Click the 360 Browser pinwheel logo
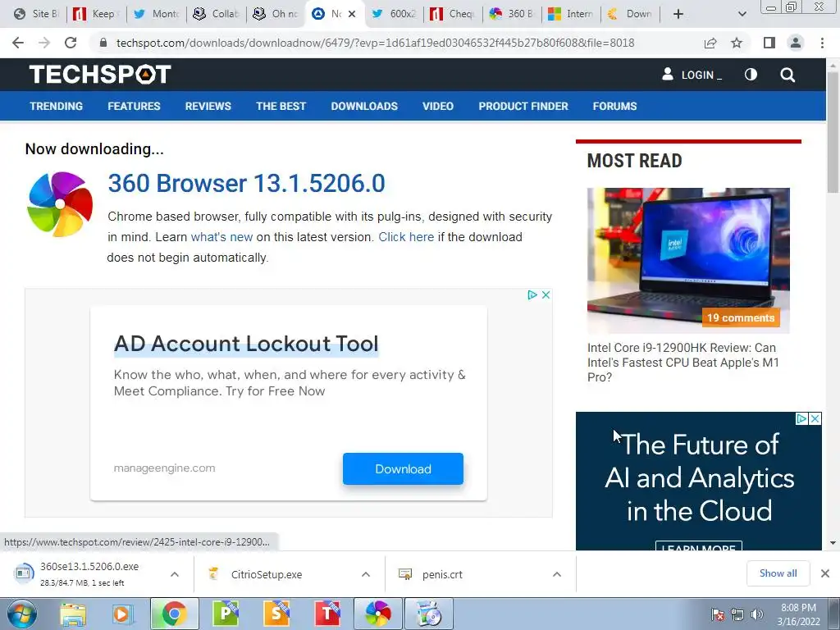Viewport: 840px width, 630px height. click(60, 203)
